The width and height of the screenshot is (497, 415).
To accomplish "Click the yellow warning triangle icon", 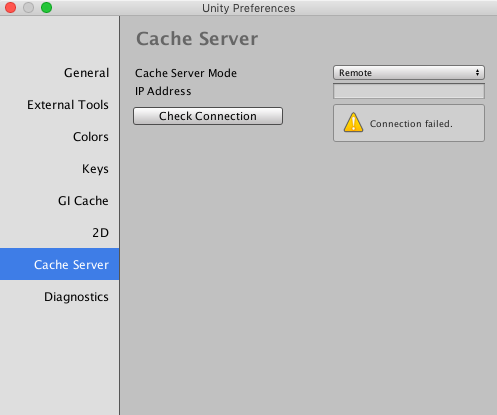I will click(353, 122).
